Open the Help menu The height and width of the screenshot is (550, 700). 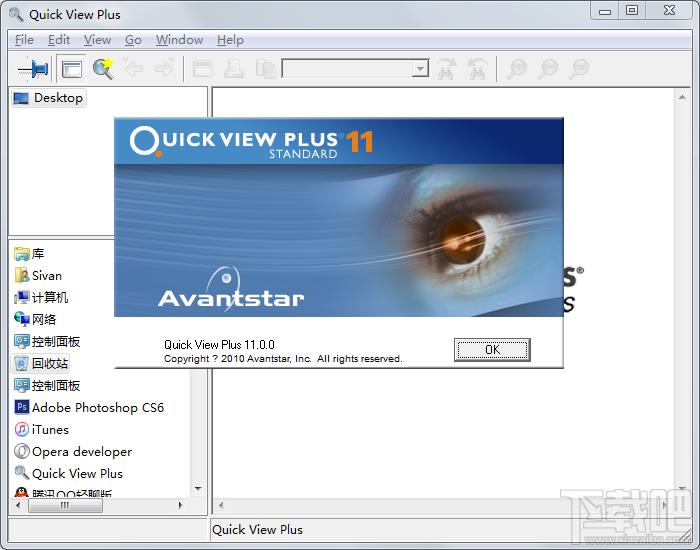pyautogui.click(x=230, y=40)
